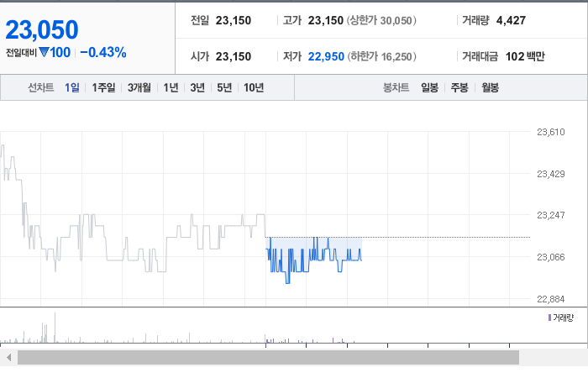Click the 전일 value 23,150
Screen dimensions: 588x378
coord(234,21)
